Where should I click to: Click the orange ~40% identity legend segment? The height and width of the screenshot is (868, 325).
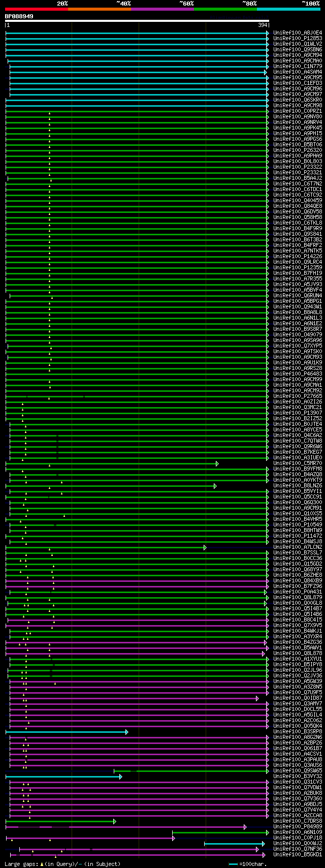[x=100, y=9]
